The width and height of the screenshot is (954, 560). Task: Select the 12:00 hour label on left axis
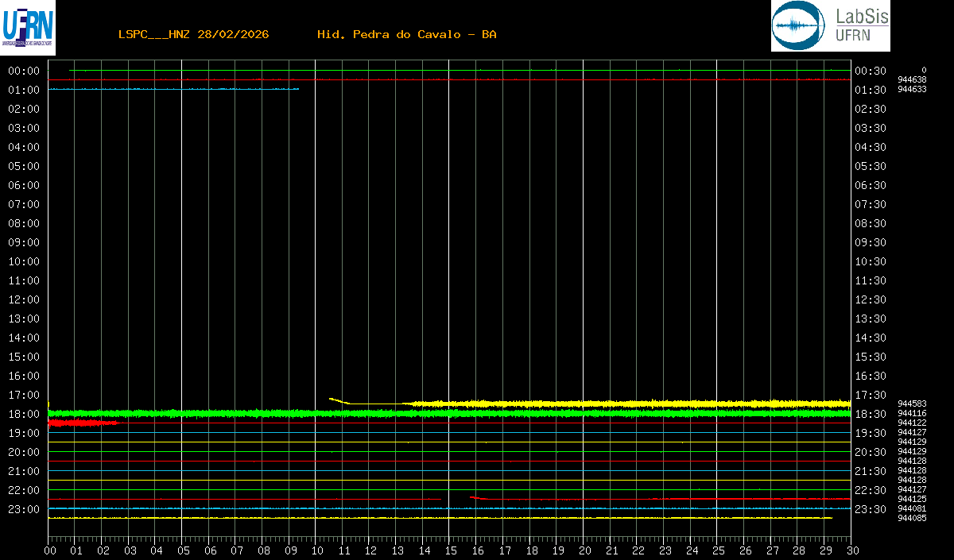tap(24, 299)
